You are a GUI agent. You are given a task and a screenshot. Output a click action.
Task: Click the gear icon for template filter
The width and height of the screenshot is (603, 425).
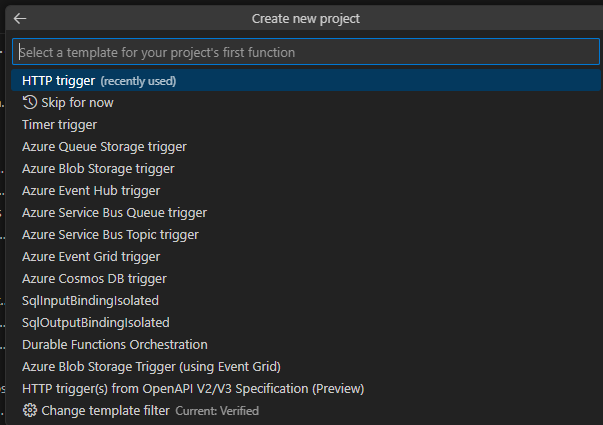29,410
